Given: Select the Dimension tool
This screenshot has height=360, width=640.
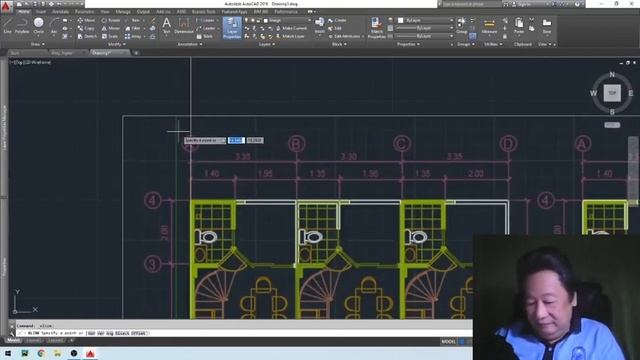Looking at the screenshot, I should [184, 25].
